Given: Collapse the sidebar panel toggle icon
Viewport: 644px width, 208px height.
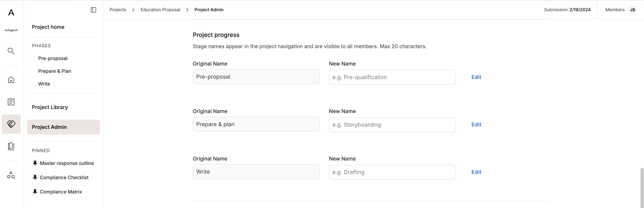Looking at the screenshot, I should coord(93,10).
